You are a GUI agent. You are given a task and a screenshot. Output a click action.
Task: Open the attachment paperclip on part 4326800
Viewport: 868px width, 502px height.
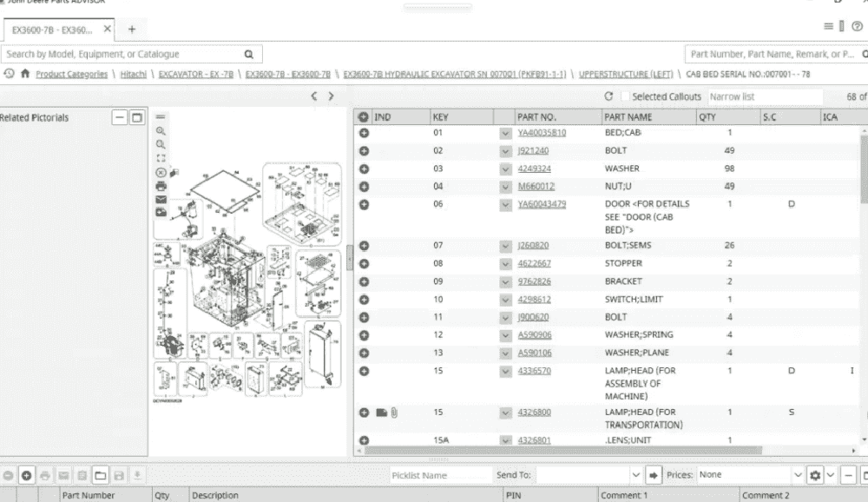tap(394, 413)
